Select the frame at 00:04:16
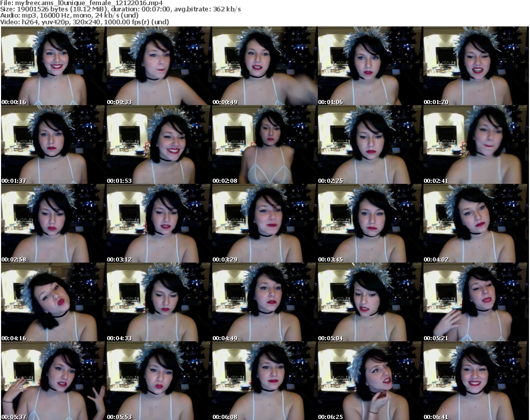530x420 pixels. tap(53, 302)
